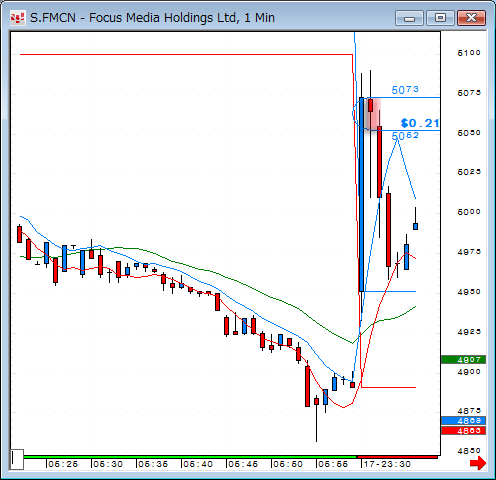
Task: Click the 05:45 time axis label
Action: point(243,464)
